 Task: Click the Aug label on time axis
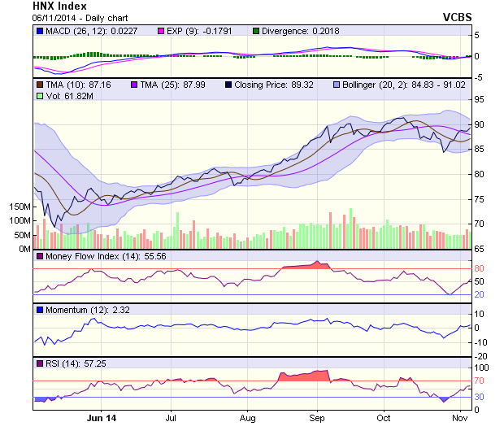point(248,418)
